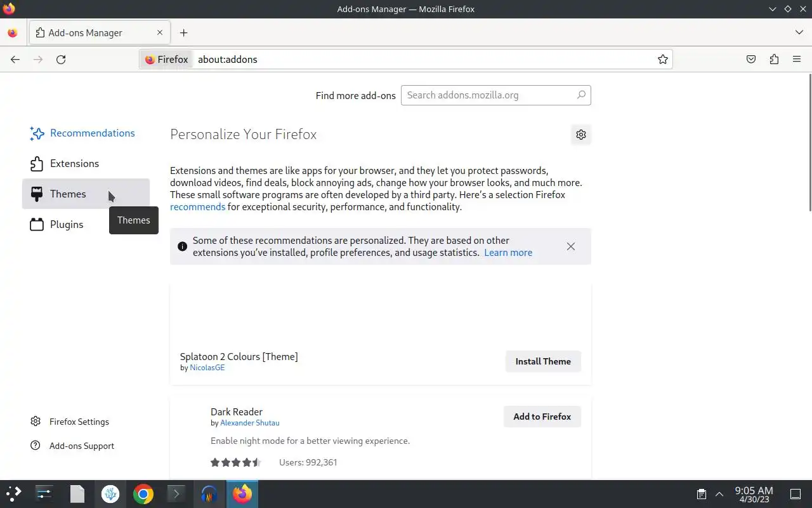Screen dimensions: 812x508
Task: Click the Dark Reader extension title
Action: pos(237,412)
